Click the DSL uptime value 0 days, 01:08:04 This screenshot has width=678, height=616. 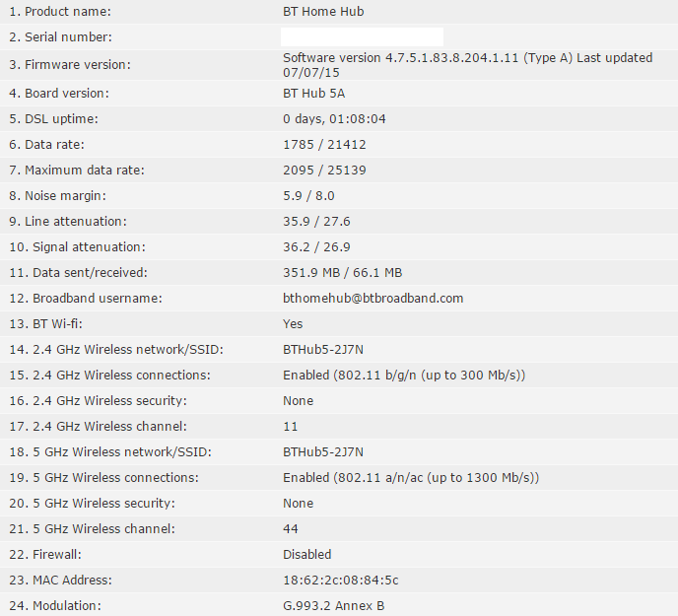point(334,119)
